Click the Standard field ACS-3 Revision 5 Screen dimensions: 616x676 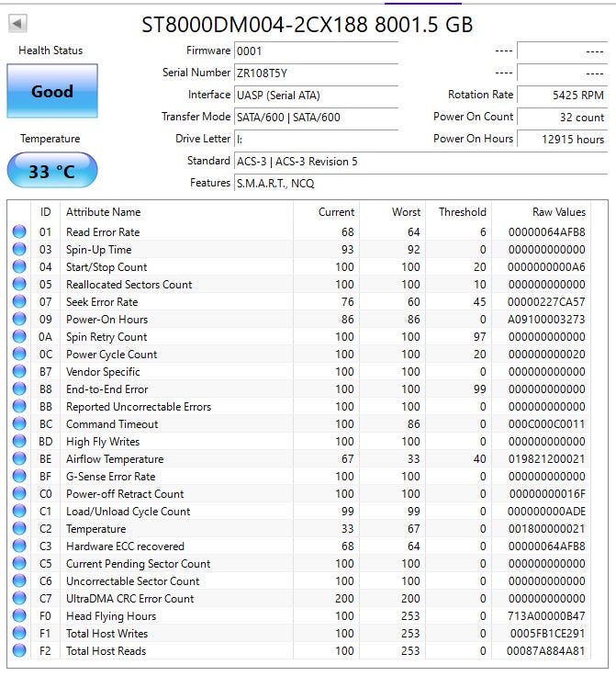(x=420, y=162)
